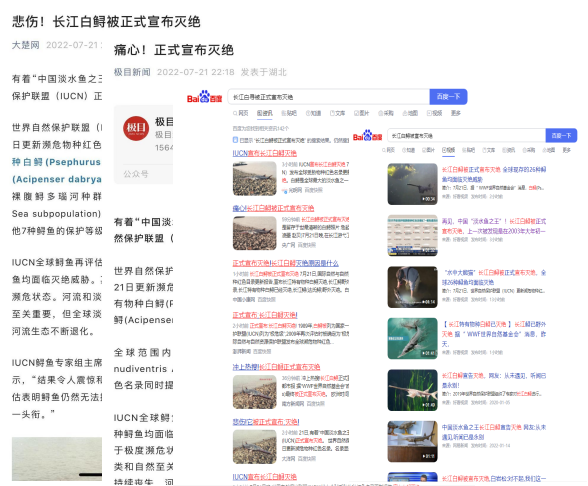Open 知道 tab on news results page
This screenshot has width=588, height=486.
(314, 113)
